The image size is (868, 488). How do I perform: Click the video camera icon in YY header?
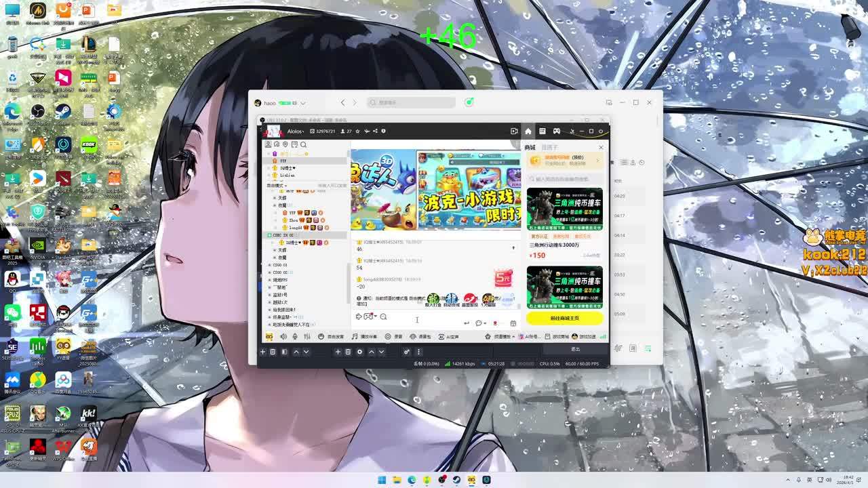[x=514, y=131]
